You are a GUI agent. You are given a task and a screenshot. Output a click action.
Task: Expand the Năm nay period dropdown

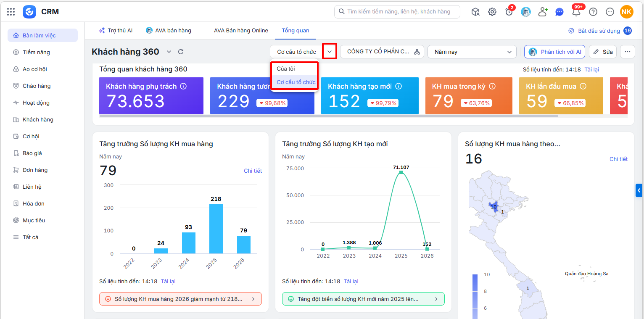point(472,52)
